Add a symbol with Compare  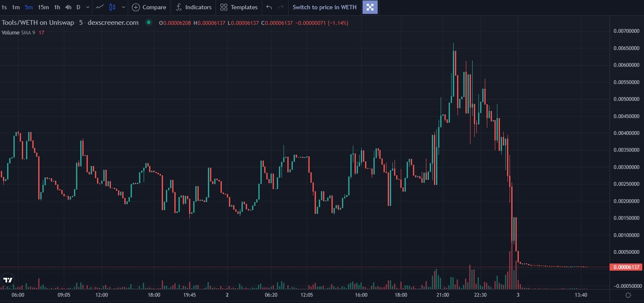click(149, 7)
